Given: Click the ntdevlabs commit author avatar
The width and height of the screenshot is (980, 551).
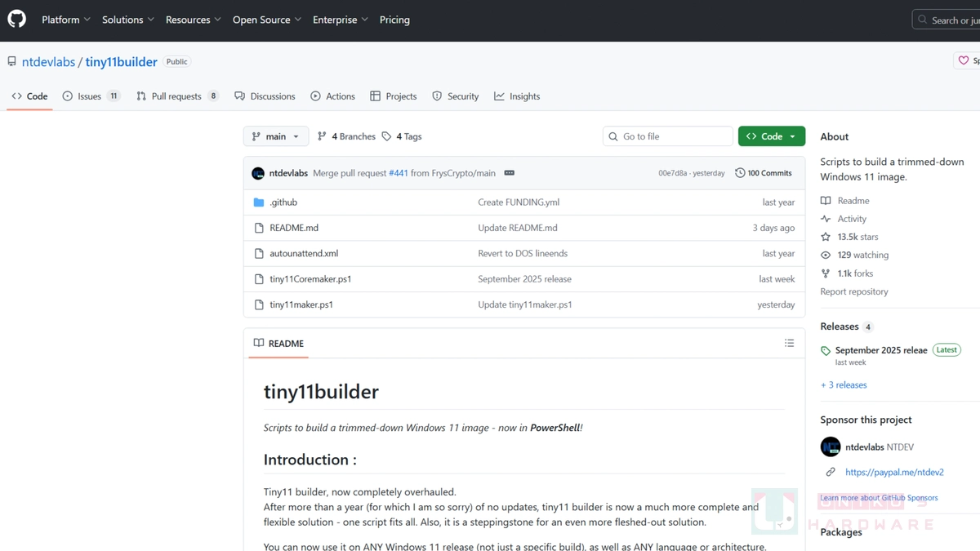Looking at the screenshot, I should [258, 173].
